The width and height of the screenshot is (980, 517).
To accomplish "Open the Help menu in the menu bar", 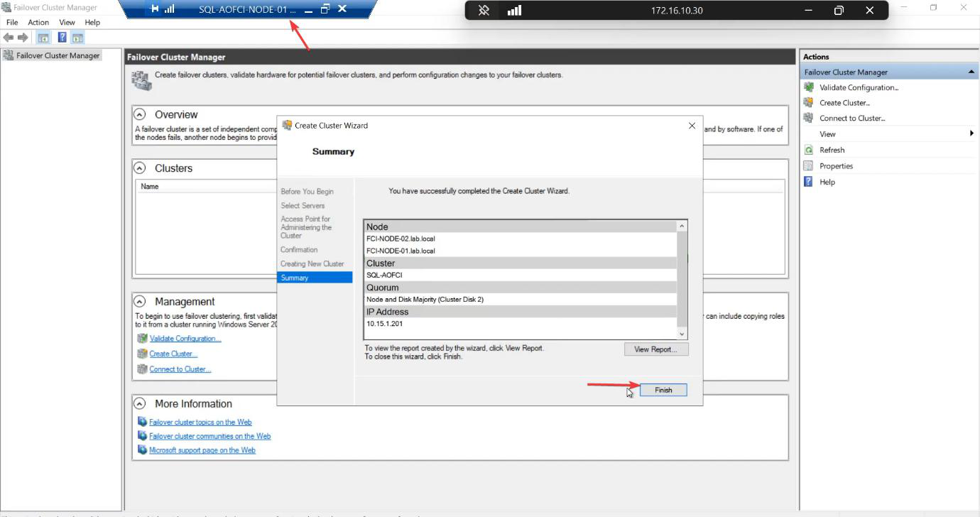I will [x=92, y=22].
